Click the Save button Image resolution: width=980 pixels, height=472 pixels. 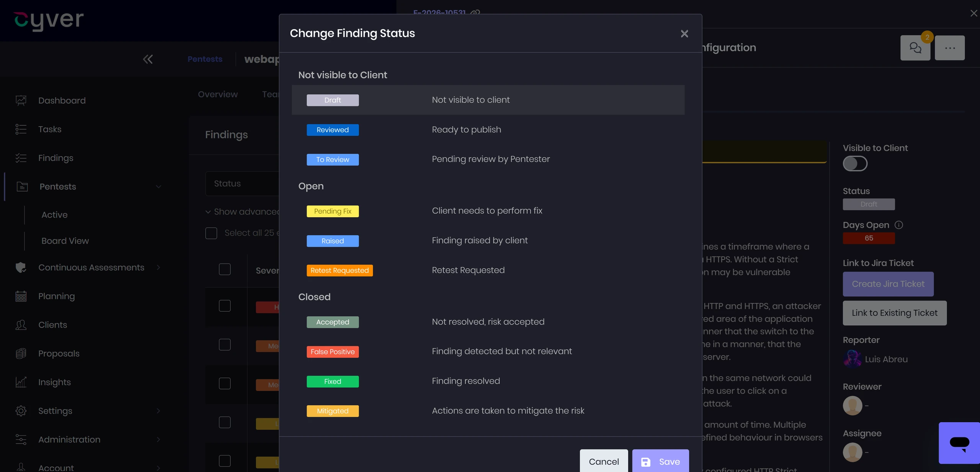pyautogui.click(x=660, y=461)
